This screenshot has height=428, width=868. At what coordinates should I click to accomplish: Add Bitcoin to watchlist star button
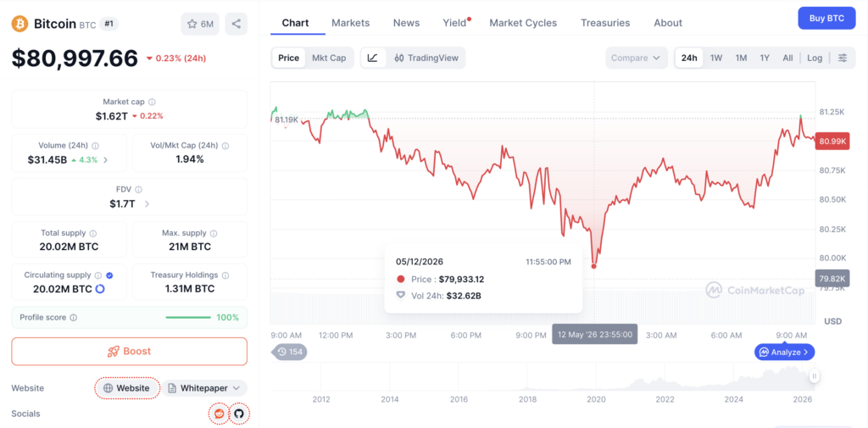click(200, 24)
